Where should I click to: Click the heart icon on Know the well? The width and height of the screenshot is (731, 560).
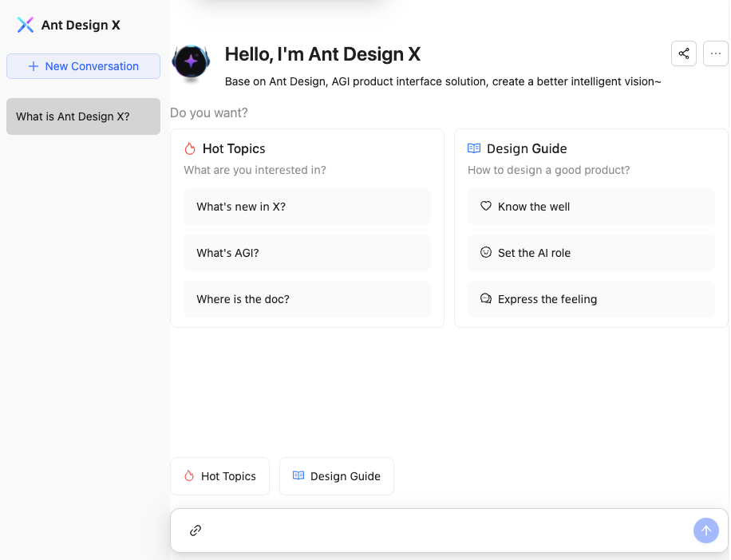tap(486, 206)
